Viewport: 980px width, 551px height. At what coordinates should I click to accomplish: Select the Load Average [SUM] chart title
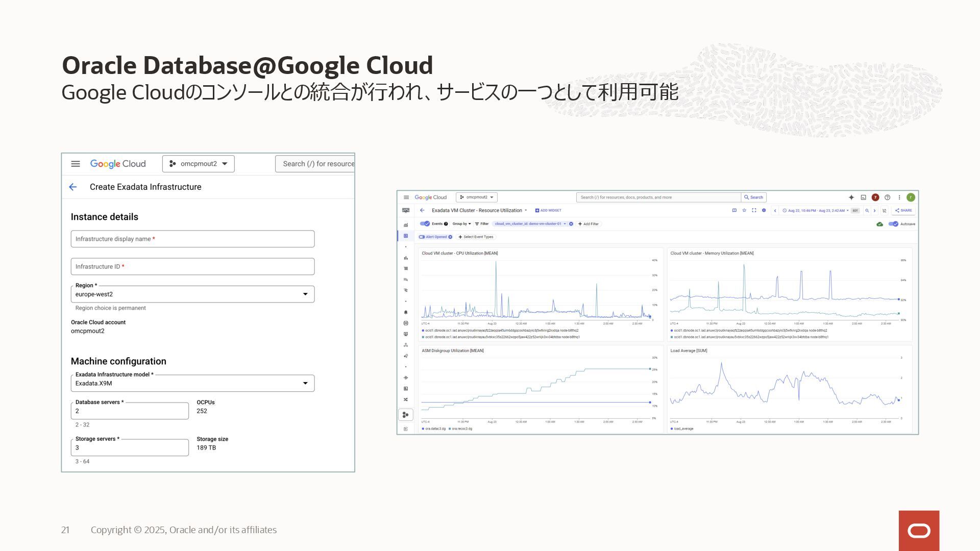coord(689,350)
